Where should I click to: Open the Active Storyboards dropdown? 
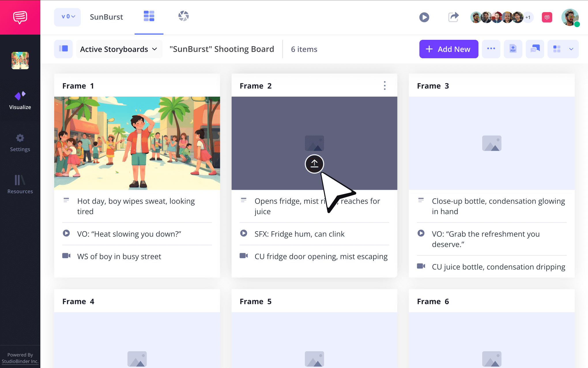[x=119, y=49]
